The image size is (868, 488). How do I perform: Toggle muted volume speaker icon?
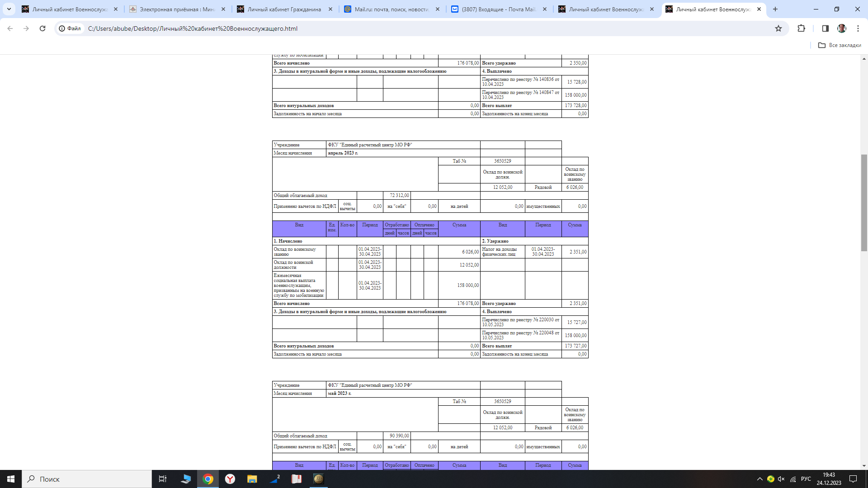(x=781, y=479)
